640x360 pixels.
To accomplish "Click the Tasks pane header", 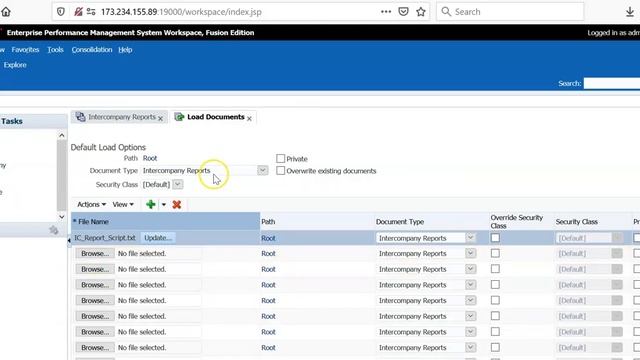I will 33,121.
